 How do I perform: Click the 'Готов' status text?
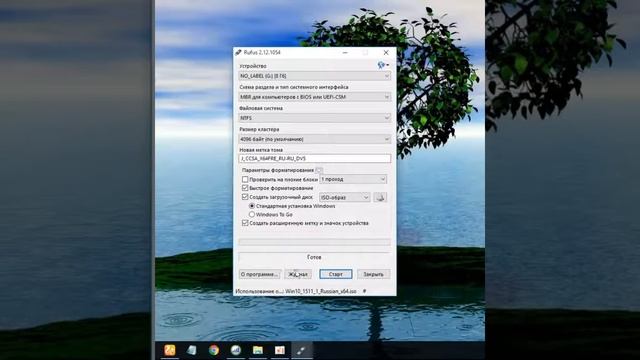tap(314, 257)
